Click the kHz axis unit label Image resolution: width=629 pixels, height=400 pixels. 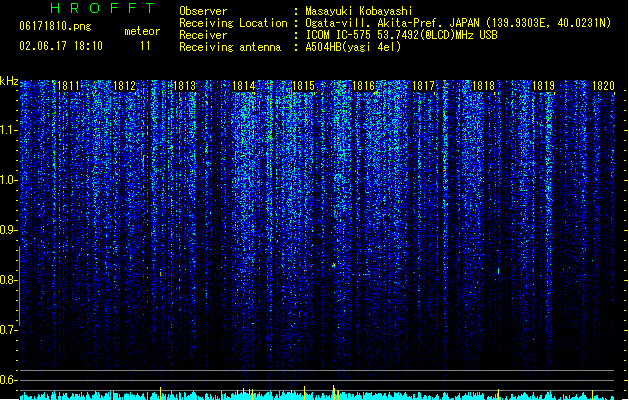pyautogui.click(x=9, y=81)
